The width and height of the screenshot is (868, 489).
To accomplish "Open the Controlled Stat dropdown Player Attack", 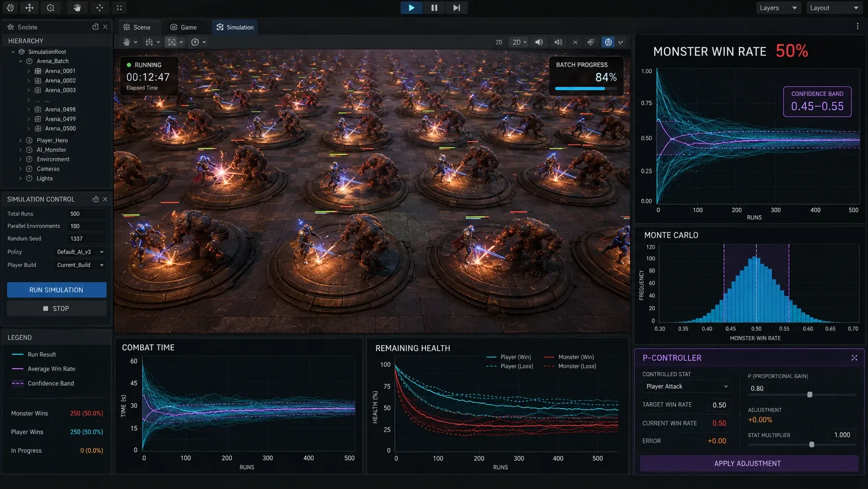I will point(687,386).
